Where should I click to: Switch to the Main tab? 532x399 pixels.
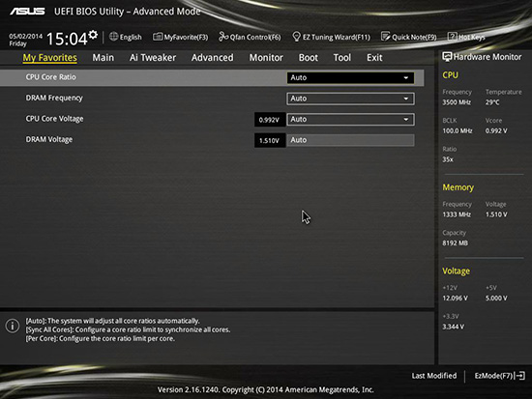[103, 58]
